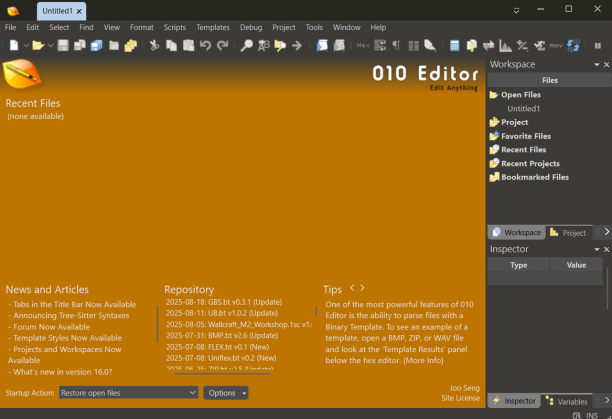Show more Workspace panel tabs arrow
612x419 pixels.
tap(607, 232)
